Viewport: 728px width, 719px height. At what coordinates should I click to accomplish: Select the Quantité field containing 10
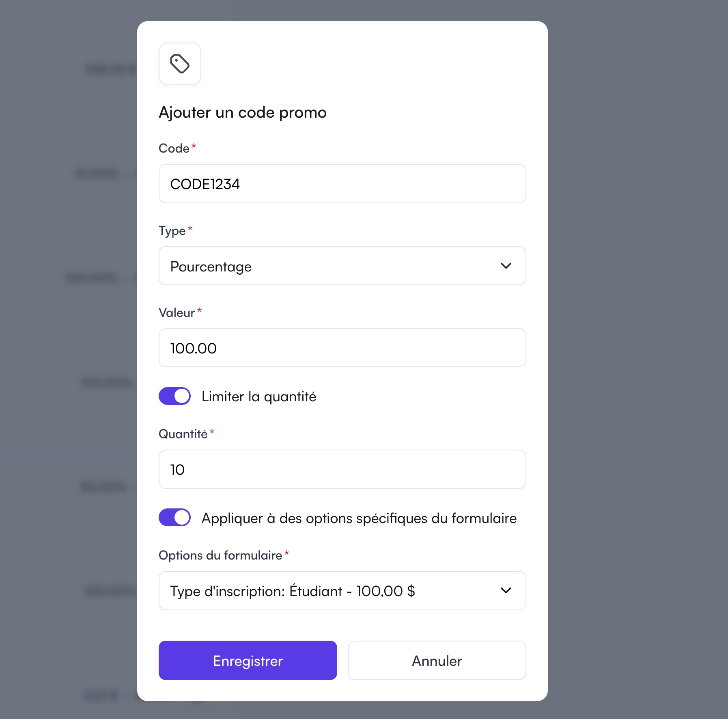coord(342,469)
